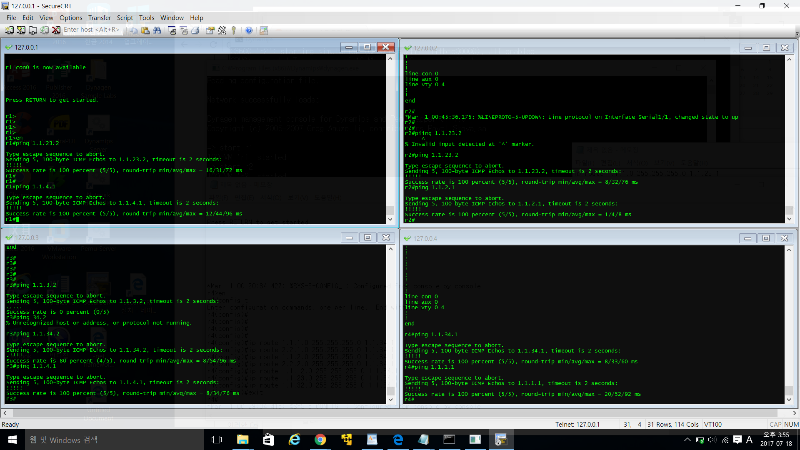The width and height of the screenshot is (800, 450).
Task: Open Internet Explorer from the taskbar
Action: point(294,440)
